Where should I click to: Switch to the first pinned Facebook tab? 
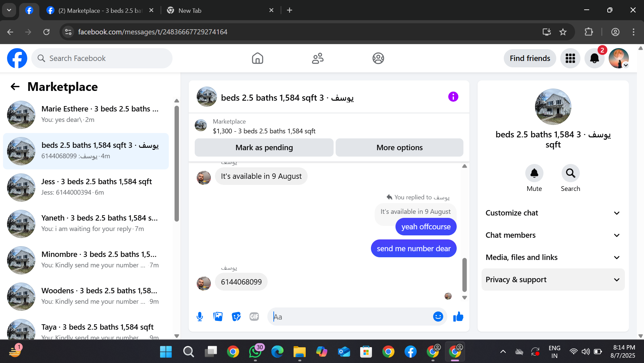(x=29, y=10)
